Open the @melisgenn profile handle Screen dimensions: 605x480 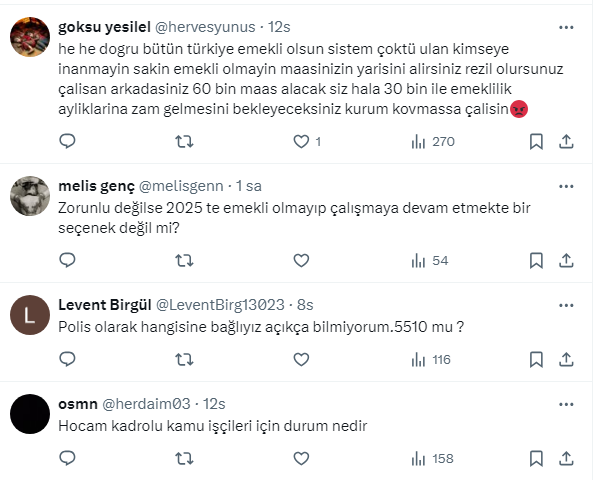(x=184, y=186)
